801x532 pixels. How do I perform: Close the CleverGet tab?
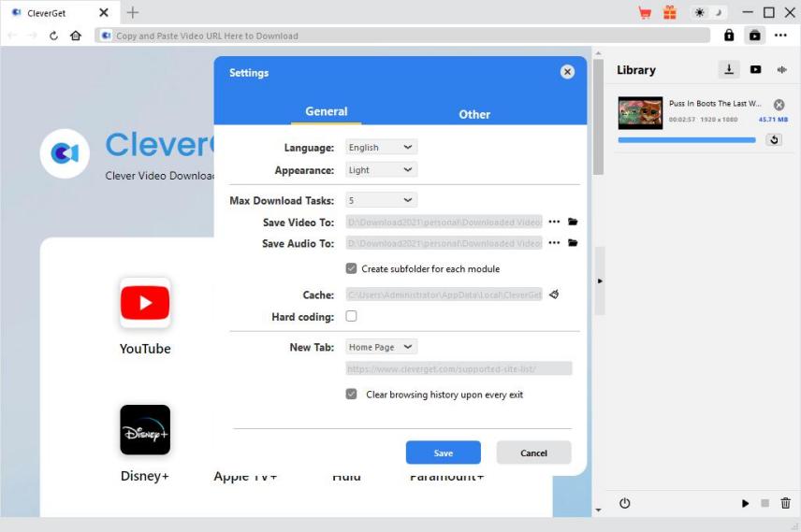coord(104,13)
